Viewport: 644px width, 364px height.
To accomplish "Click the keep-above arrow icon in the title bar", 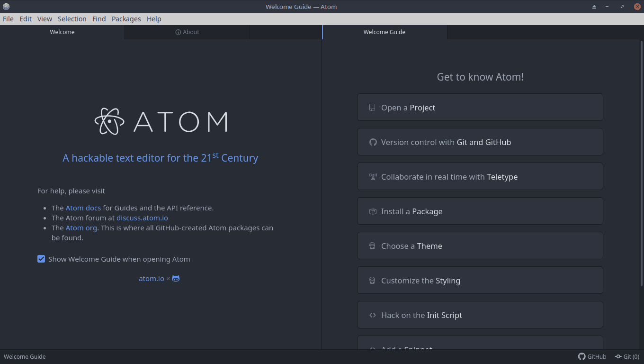I will point(594,7).
